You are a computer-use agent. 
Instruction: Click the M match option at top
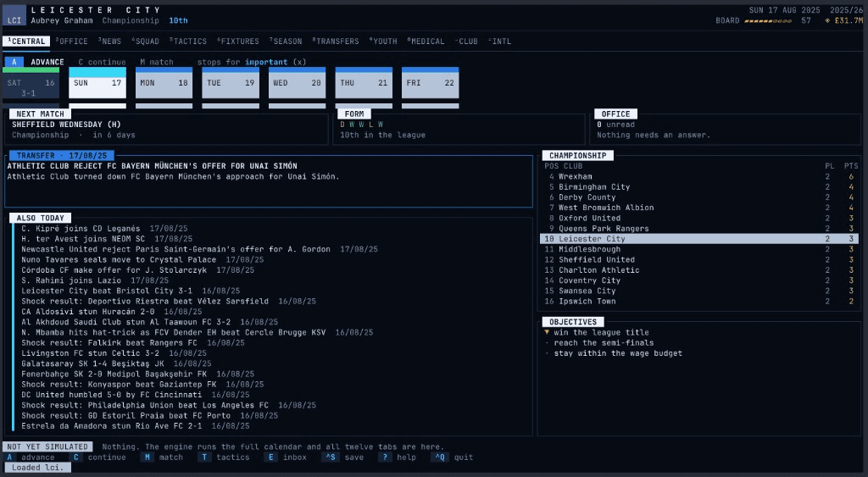157,62
